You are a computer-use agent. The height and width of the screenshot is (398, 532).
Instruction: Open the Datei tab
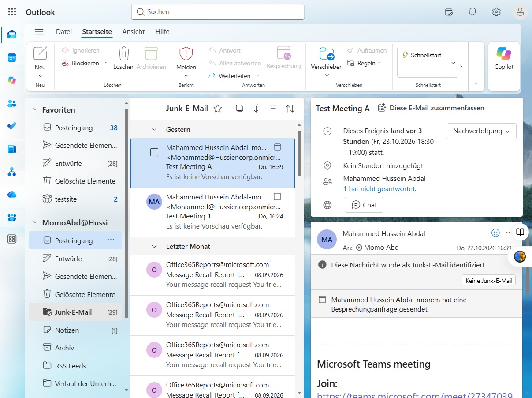pos(64,32)
